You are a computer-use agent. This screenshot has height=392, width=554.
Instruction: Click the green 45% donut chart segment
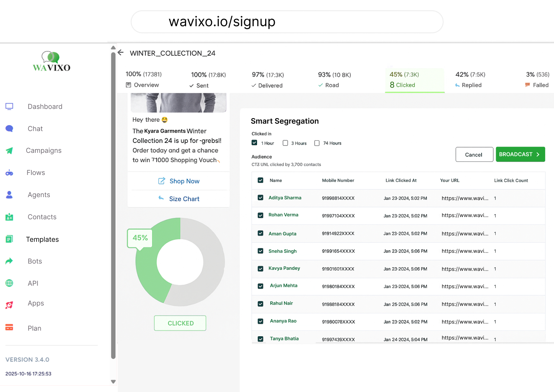148,273
